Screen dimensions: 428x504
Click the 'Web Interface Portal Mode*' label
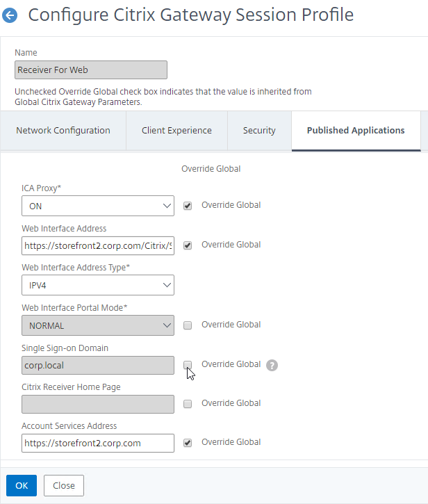pyautogui.click(x=74, y=307)
